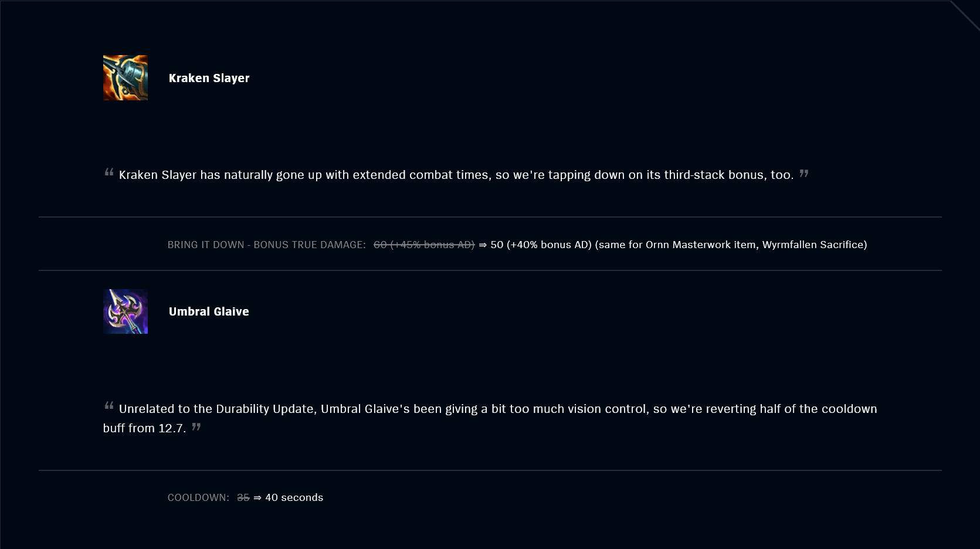
Task: Click the closing quote mark after 'buff from 12.7.'
Action: pyautogui.click(x=196, y=427)
